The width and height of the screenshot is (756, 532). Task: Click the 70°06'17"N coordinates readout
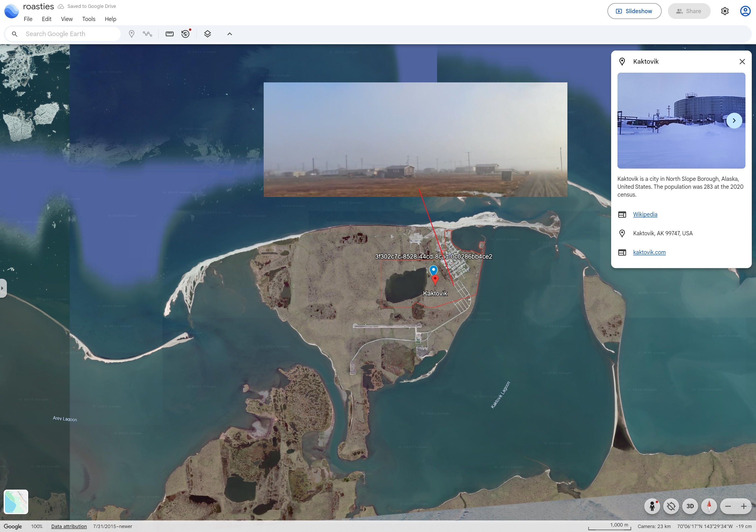tap(705, 526)
